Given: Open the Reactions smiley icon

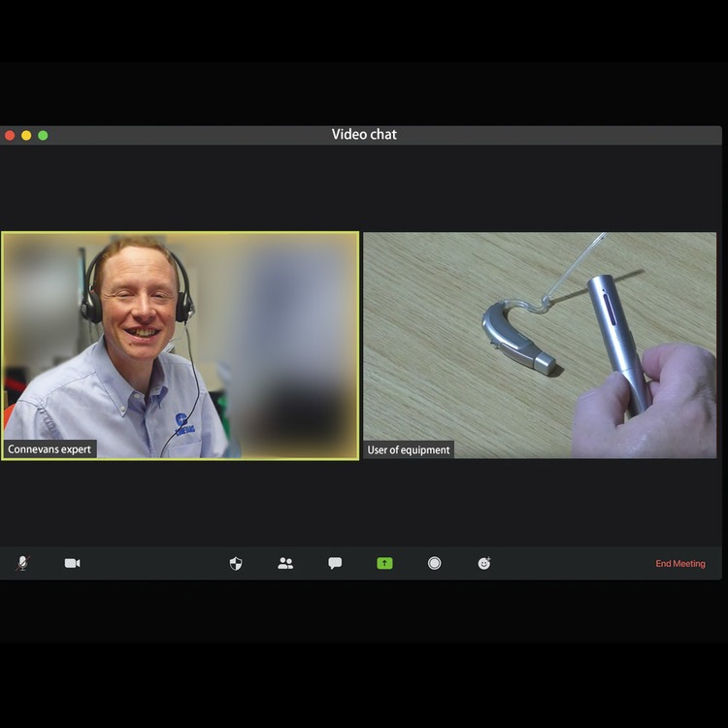Looking at the screenshot, I should pyautogui.click(x=484, y=563).
